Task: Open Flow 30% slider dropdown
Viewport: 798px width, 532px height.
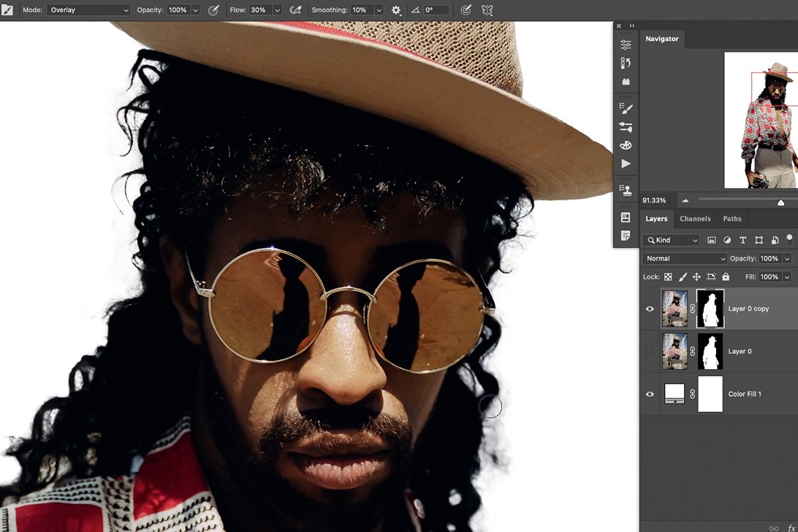Action: click(277, 11)
